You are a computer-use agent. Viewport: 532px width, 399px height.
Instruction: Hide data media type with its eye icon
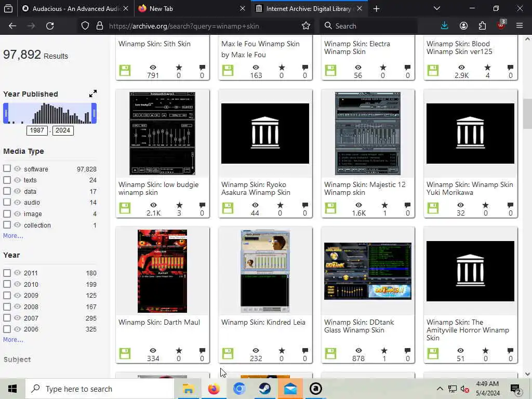pos(17,191)
